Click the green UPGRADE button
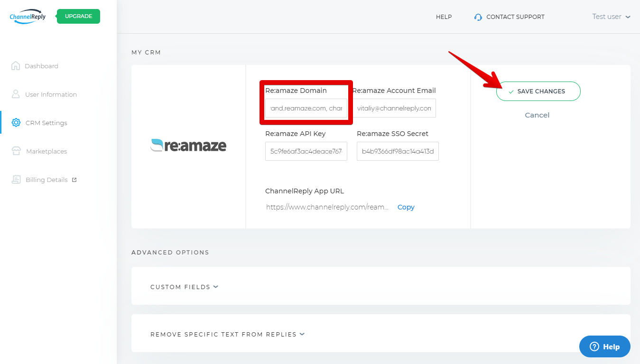 [79, 16]
